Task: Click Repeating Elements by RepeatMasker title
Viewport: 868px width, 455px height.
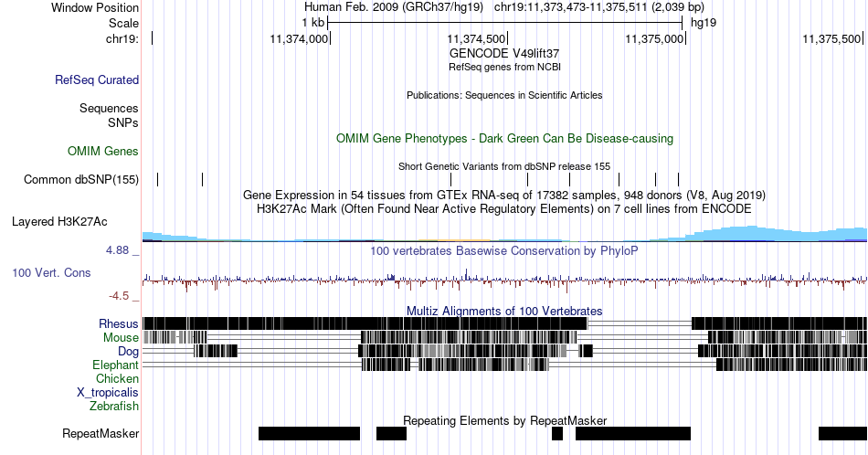Action: coord(504,420)
